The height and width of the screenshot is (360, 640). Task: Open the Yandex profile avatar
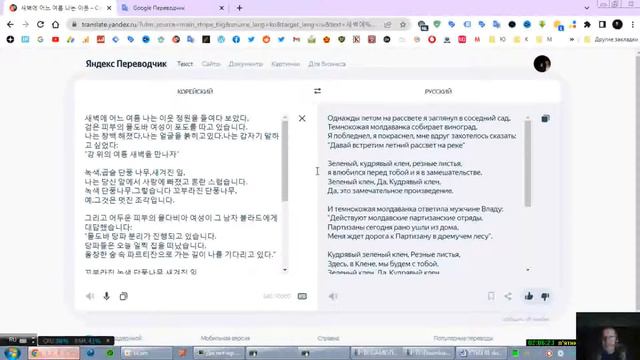click(542, 64)
